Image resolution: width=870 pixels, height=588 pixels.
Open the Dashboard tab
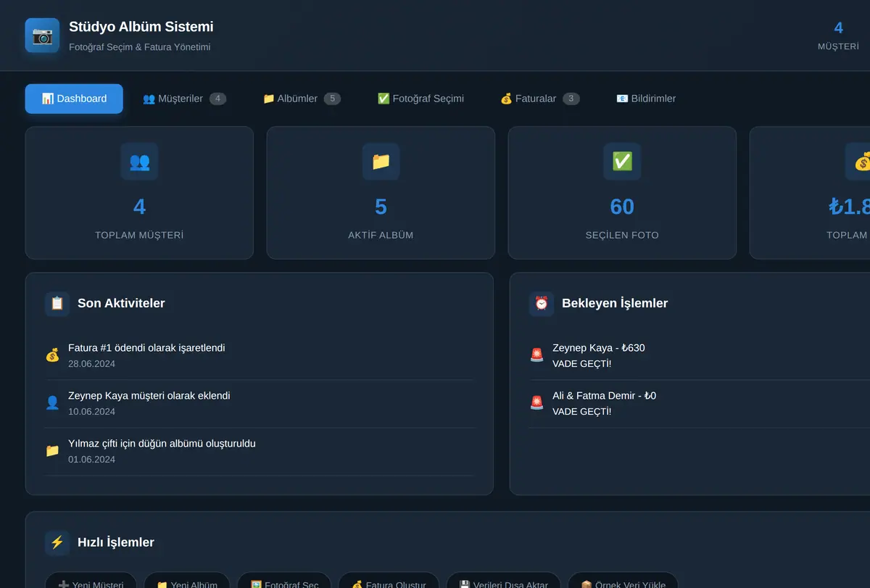[74, 99]
